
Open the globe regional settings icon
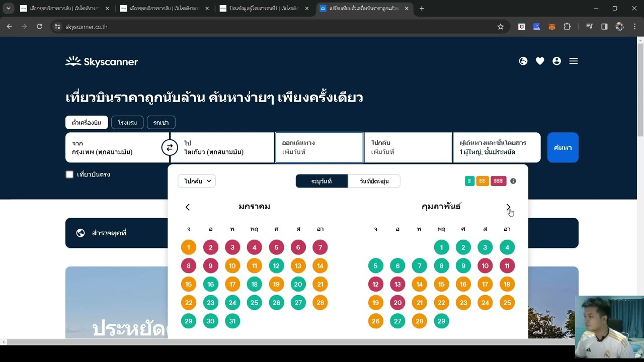coord(523,61)
